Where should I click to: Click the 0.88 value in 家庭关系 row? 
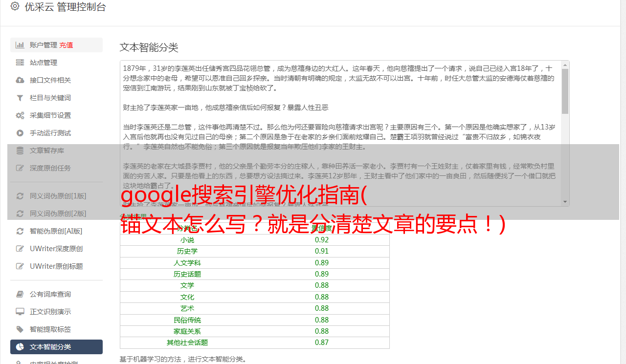pos(322,331)
